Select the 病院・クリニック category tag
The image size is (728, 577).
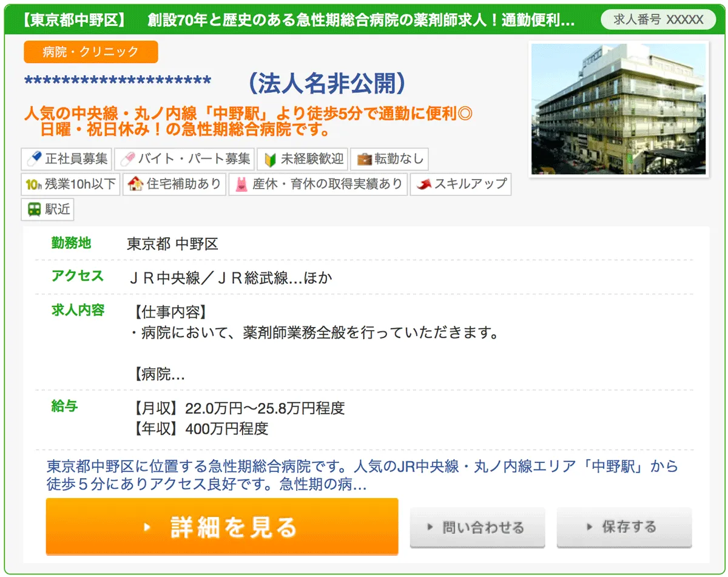90,52
